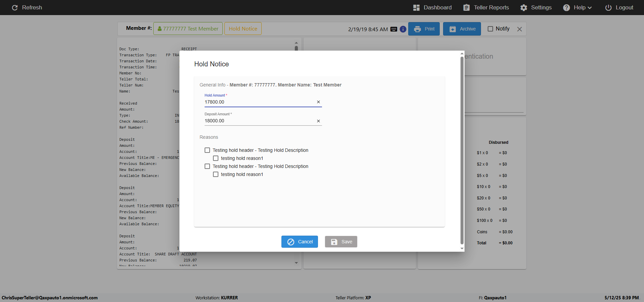Open the Settings gear icon
644x302 pixels.
coord(524,7)
